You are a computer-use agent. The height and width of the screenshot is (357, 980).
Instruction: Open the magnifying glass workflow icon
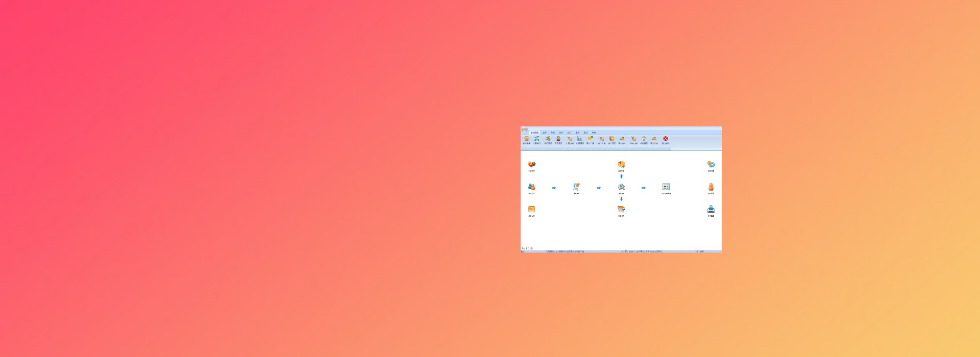[621, 188]
